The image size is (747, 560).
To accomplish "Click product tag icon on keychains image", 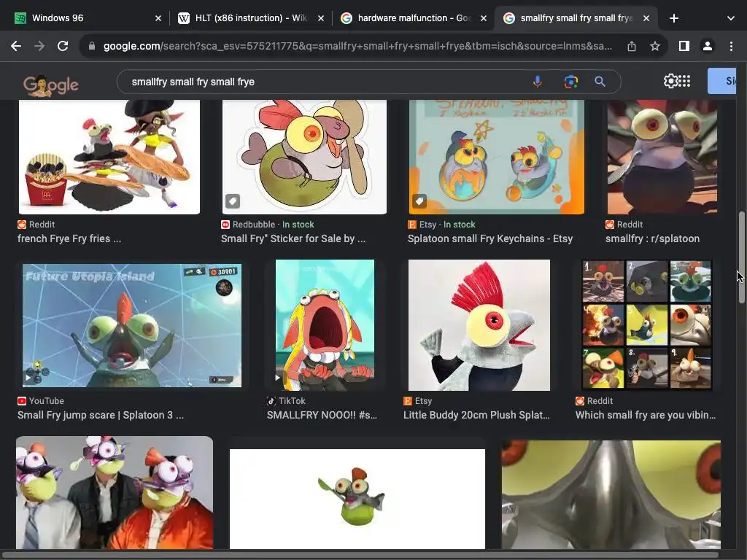I will click(419, 201).
